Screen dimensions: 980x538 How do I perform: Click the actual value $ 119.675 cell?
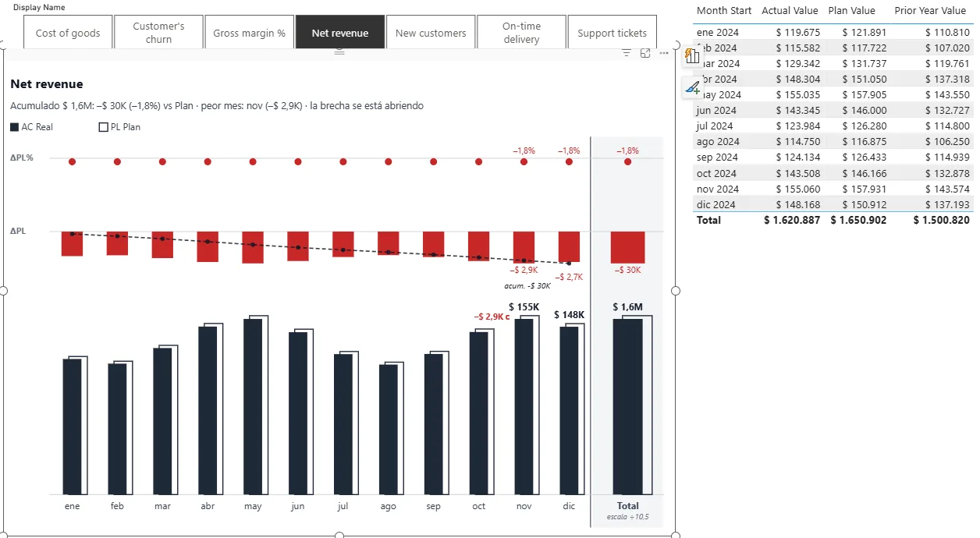(x=797, y=33)
